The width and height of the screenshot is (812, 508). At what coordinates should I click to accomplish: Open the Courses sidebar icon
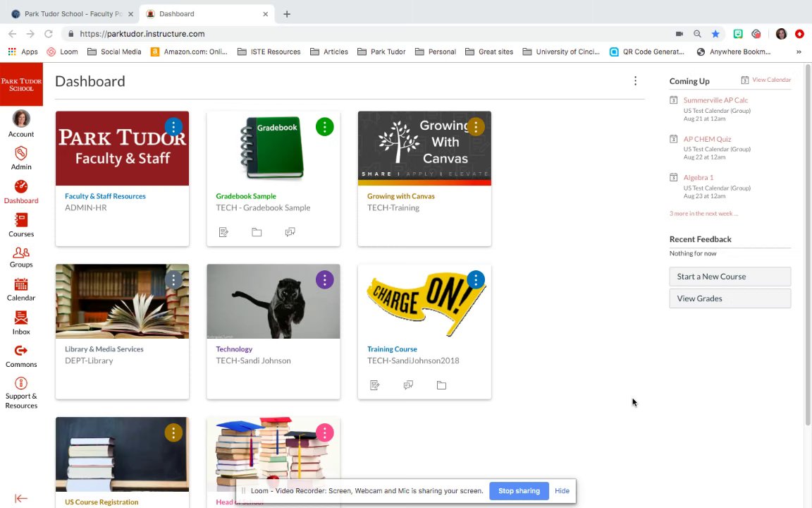tap(21, 225)
